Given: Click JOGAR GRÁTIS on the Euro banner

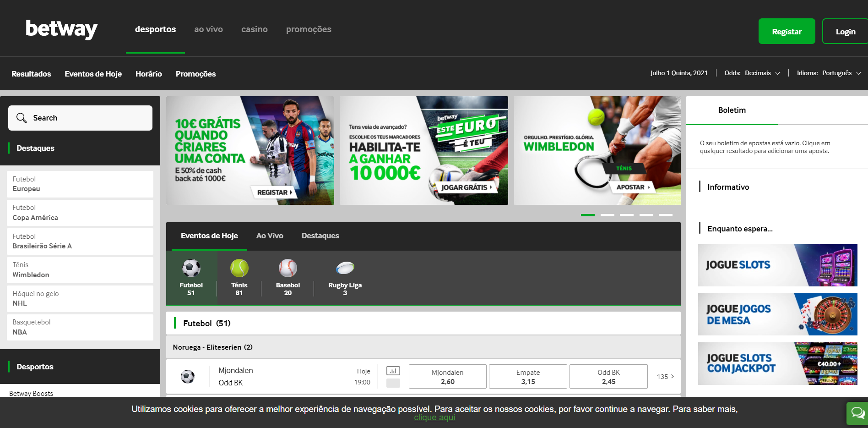Looking at the screenshot, I should [467, 187].
